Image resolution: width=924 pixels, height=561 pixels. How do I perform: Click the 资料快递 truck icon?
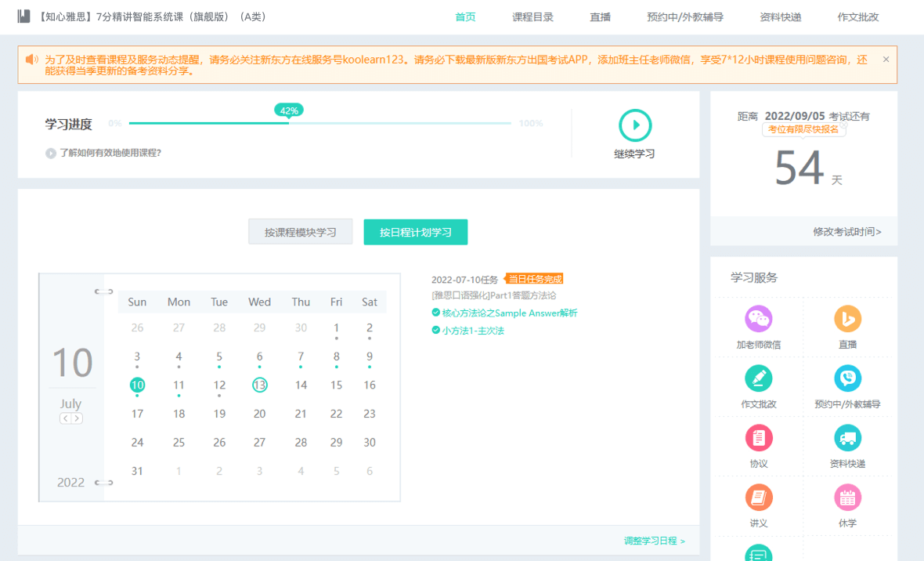coord(847,438)
